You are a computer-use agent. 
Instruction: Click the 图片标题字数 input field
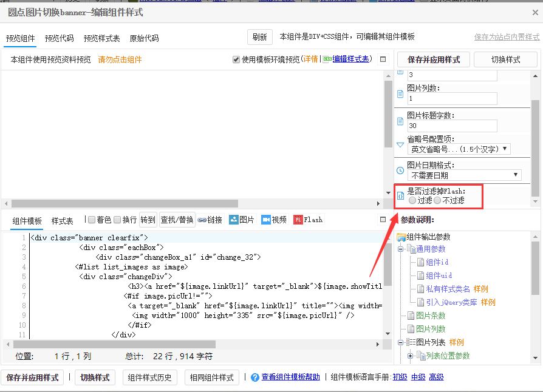[x=452, y=126]
